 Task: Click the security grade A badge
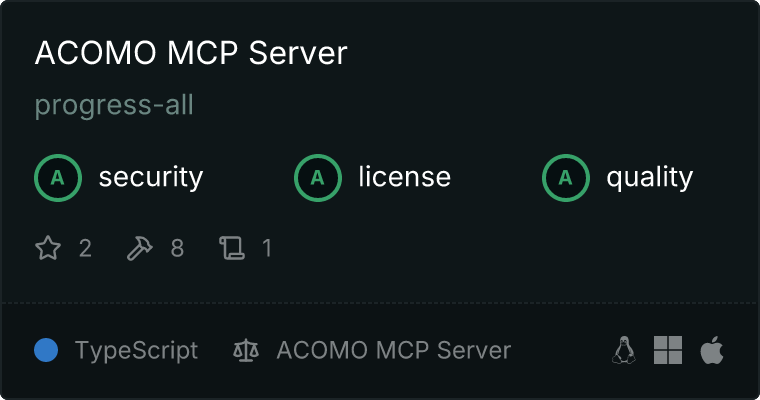[58, 178]
